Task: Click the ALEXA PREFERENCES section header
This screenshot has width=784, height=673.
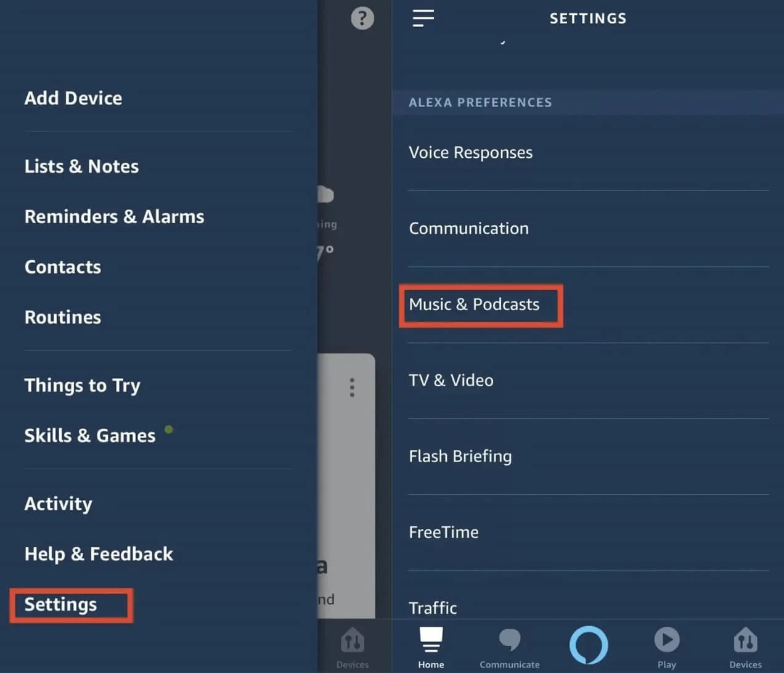Action: (x=480, y=102)
